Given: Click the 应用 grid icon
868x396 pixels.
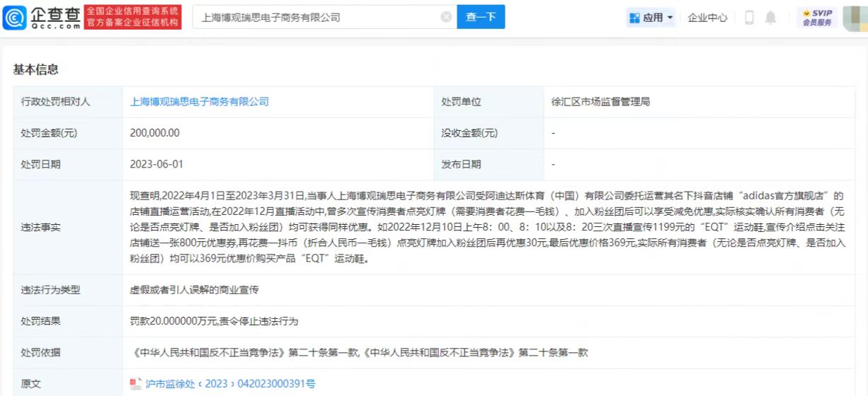Looking at the screenshot, I should tap(634, 18).
